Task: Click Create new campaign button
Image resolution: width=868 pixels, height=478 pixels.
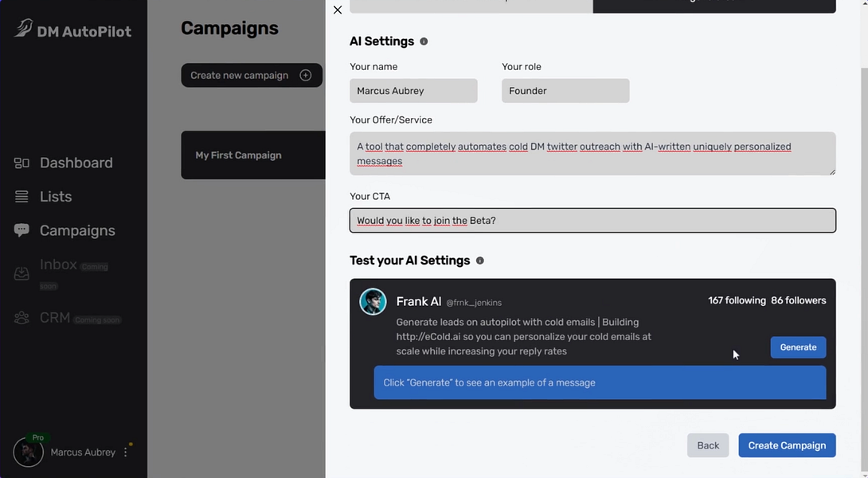Action: point(251,75)
